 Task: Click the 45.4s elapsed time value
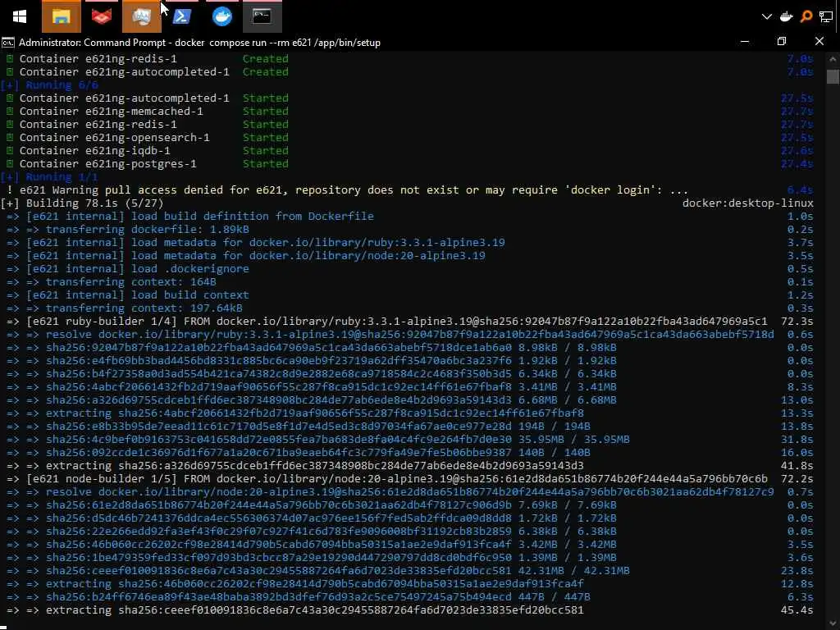(797, 610)
